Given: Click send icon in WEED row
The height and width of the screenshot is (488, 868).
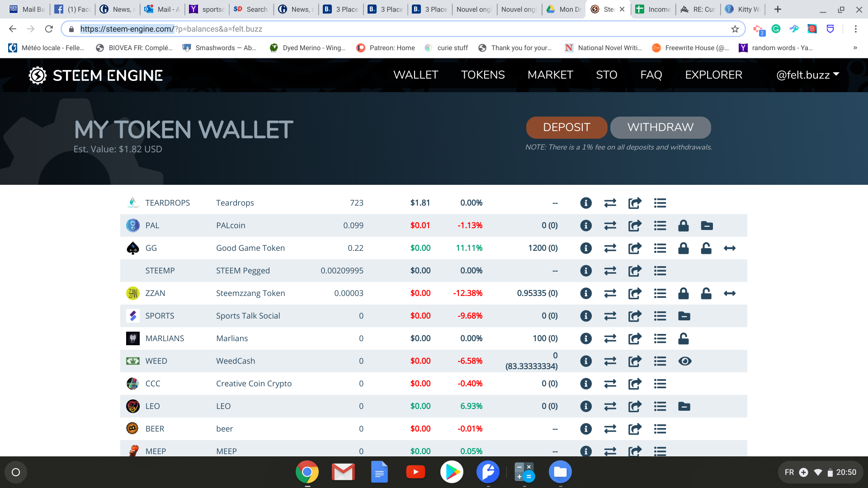Looking at the screenshot, I should [635, 361].
